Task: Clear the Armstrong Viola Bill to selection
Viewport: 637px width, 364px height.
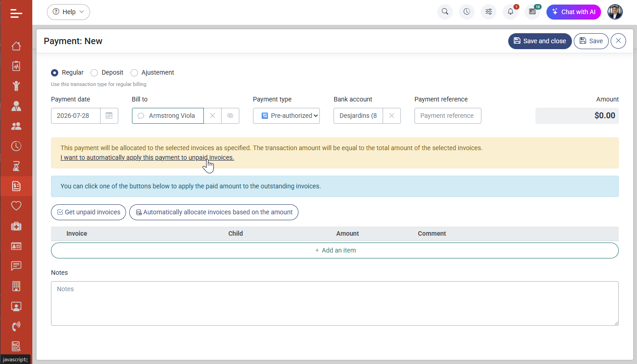Action: point(212,116)
